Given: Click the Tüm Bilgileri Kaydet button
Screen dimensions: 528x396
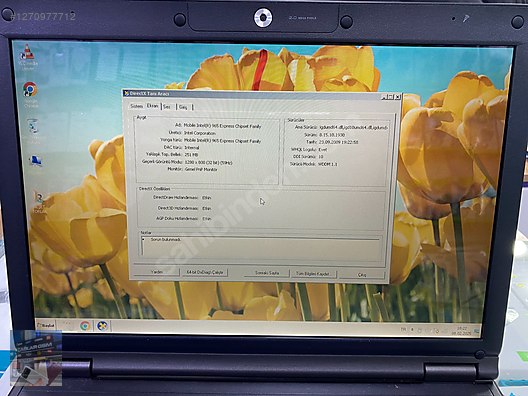Looking at the screenshot, I should pos(313,274).
